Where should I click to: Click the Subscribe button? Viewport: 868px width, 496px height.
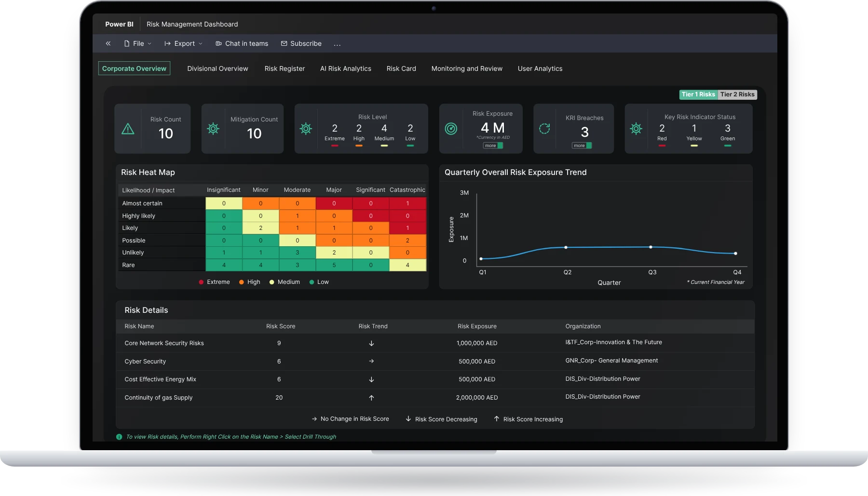301,43
